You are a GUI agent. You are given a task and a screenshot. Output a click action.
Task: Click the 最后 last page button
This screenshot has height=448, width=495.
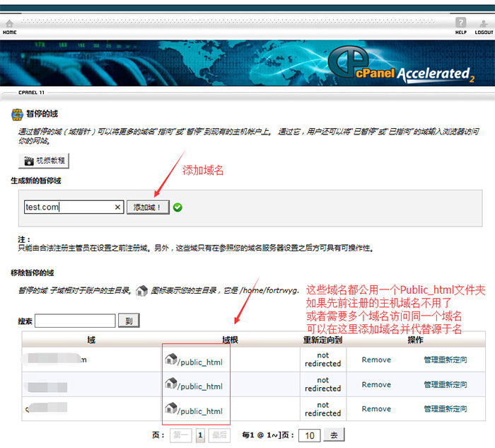[x=219, y=435]
